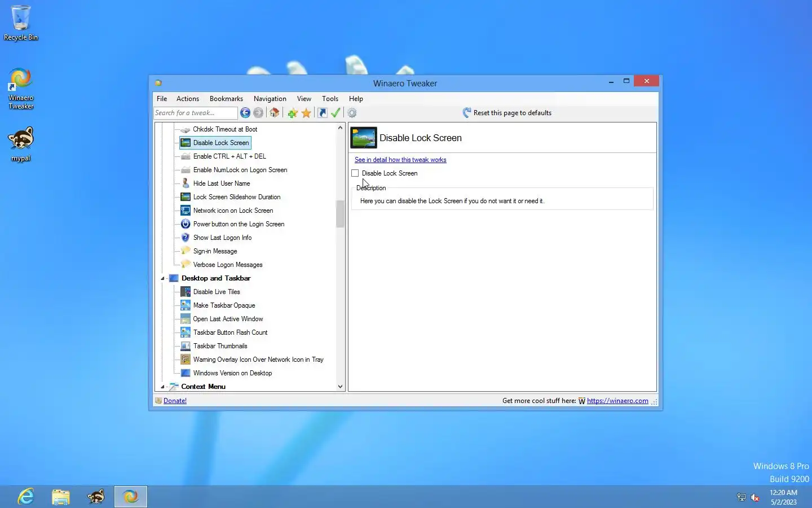Click the Taskbar Button Flash Count icon
812x508 pixels.
click(x=186, y=332)
